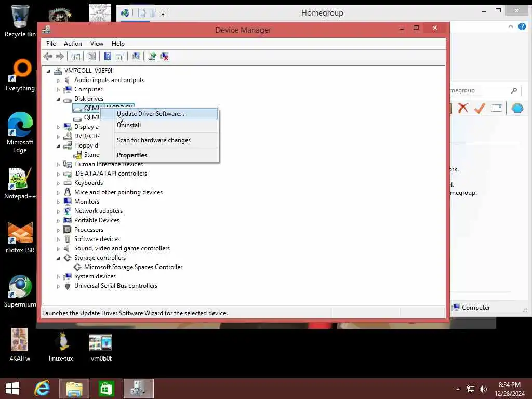Image resolution: width=532 pixels, height=399 pixels.
Task: Open Internet Explorer from the taskbar
Action: [x=43, y=389]
